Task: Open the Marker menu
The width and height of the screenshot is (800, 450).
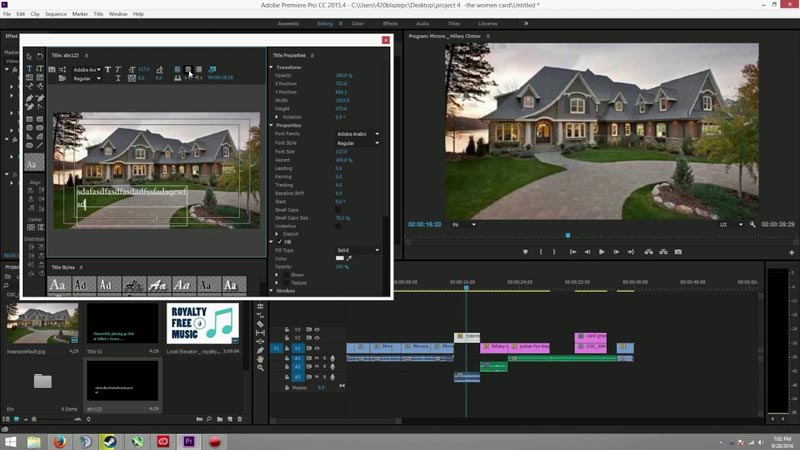Action: tap(80, 14)
